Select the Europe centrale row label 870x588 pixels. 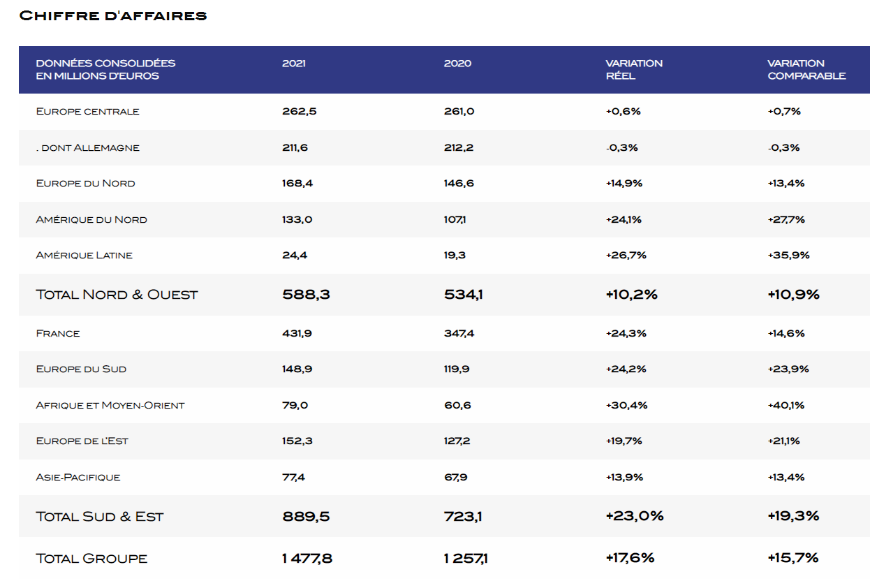(x=88, y=112)
